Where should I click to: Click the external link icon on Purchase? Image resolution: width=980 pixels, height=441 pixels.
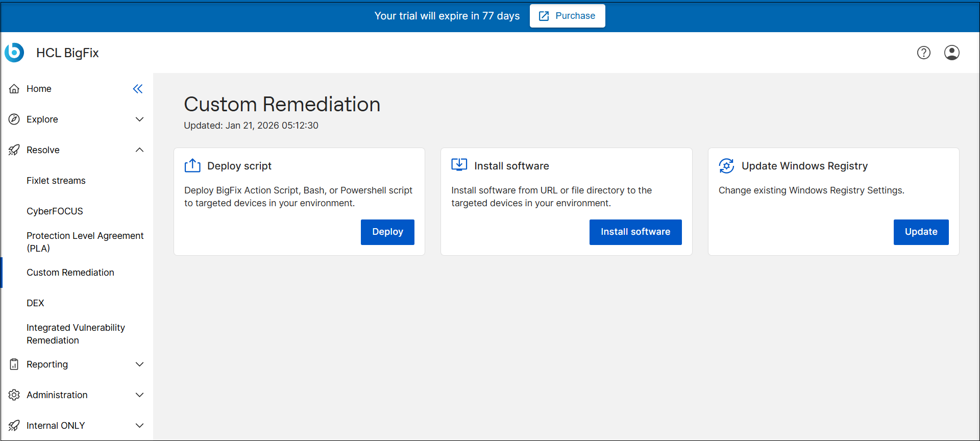point(544,16)
